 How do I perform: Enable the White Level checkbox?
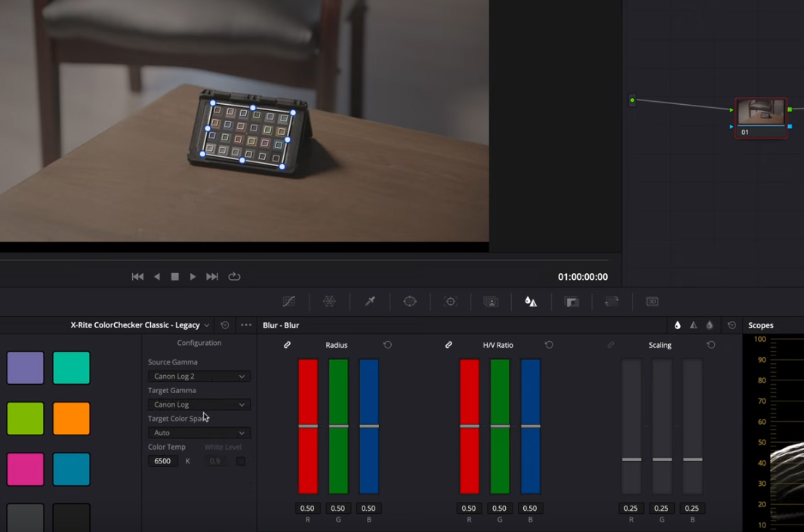242,461
